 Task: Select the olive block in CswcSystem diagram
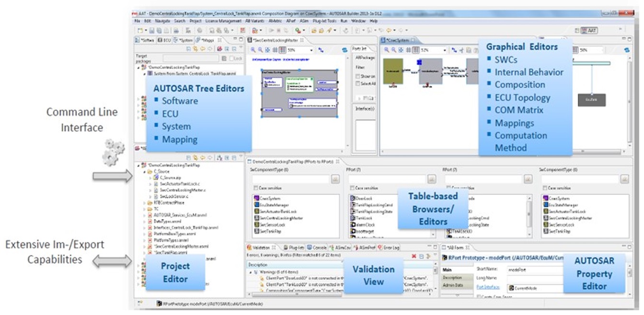[393, 71]
